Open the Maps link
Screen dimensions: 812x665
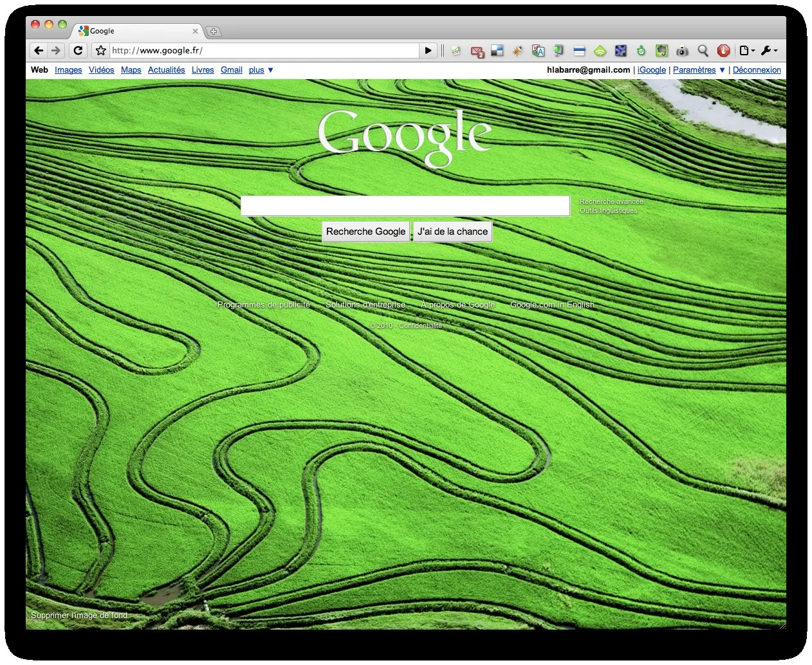coord(131,69)
